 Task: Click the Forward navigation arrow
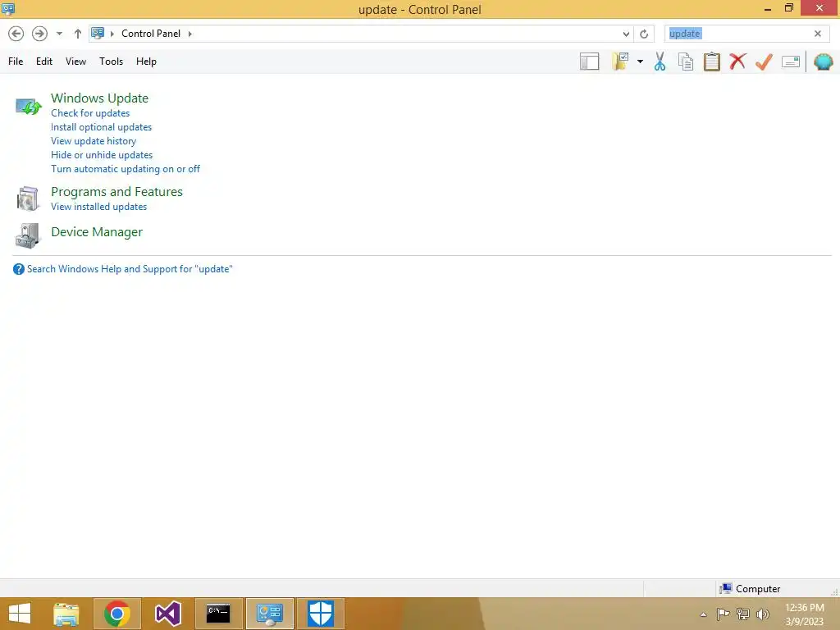(x=39, y=34)
